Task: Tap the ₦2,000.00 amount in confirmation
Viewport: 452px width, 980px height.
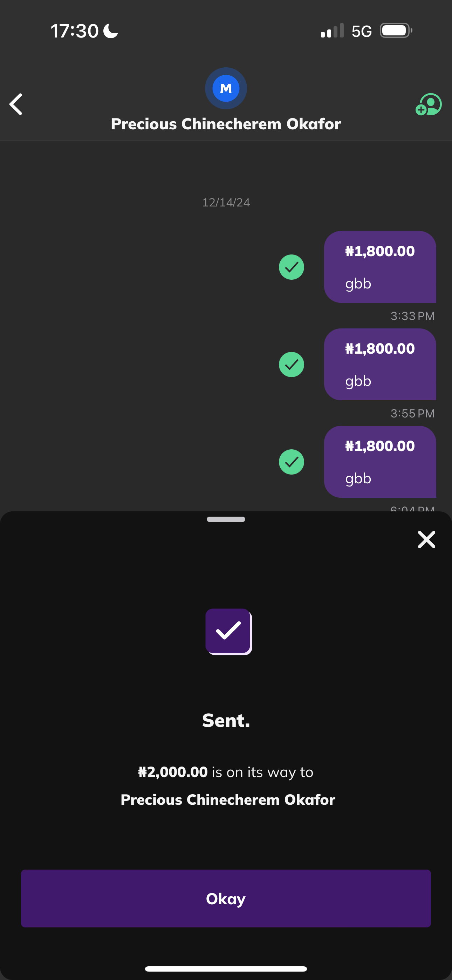Action: coord(173,772)
